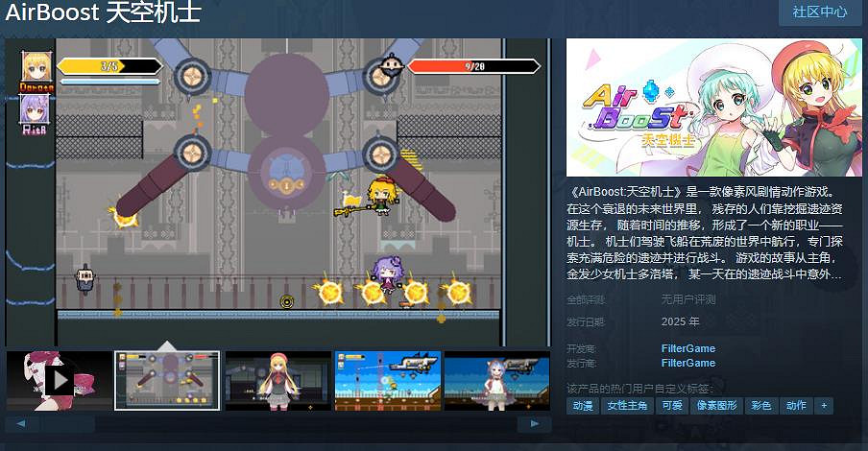Click the main boss fight screenshot
The width and height of the screenshot is (868, 451).
click(277, 192)
